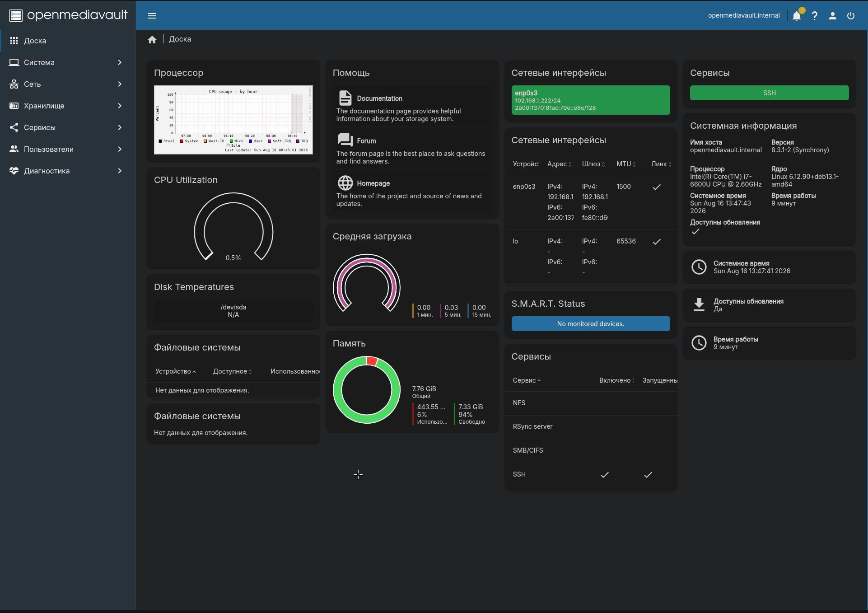Click the green enp0s3 interface tile
Screen dimensions: 868x613
click(x=591, y=100)
